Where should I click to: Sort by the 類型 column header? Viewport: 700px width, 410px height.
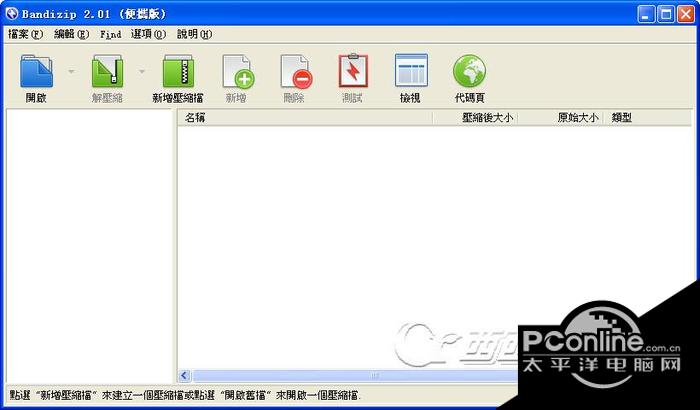[x=647, y=118]
